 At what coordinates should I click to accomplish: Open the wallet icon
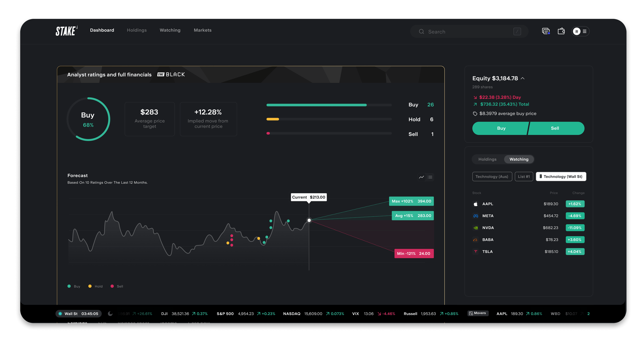click(x=561, y=31)
